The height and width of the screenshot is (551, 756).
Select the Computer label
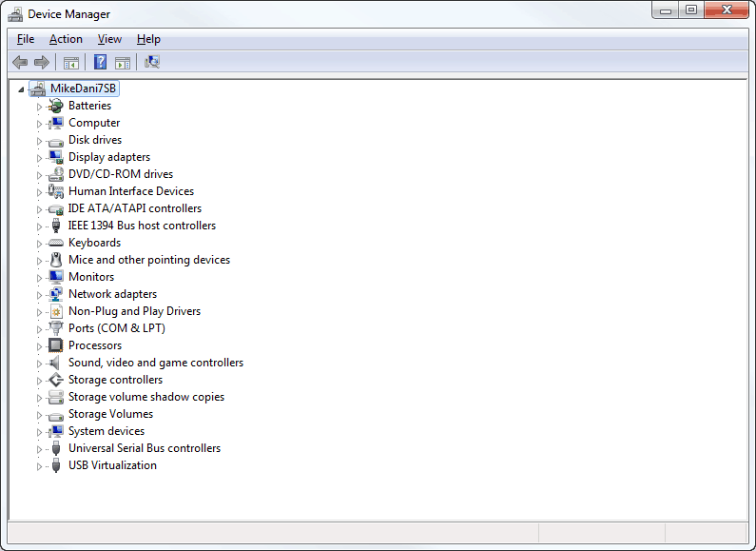pos(94,123)
